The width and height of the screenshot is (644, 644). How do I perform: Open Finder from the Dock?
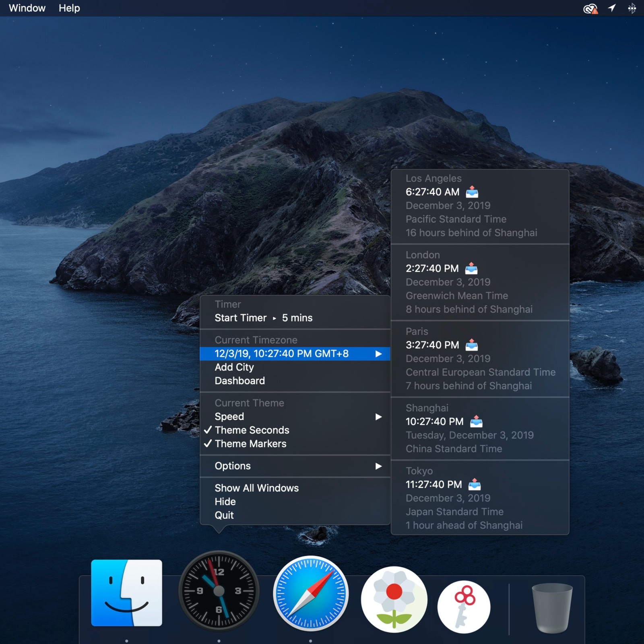[x=126, y=592]
